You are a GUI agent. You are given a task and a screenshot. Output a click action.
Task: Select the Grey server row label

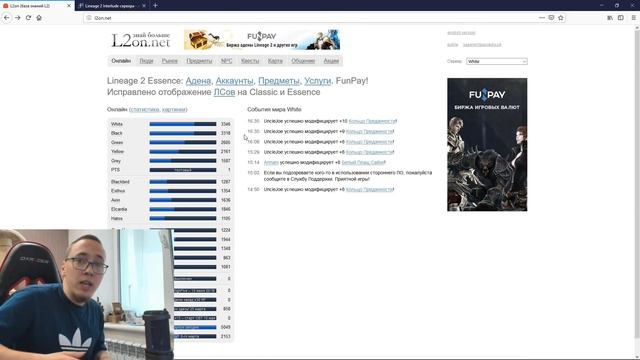(x=116, y=161)
